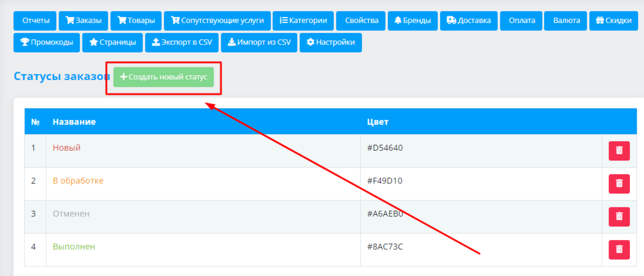
Task: Open the Настройки gear button
Action: click(x=331, y=42)
